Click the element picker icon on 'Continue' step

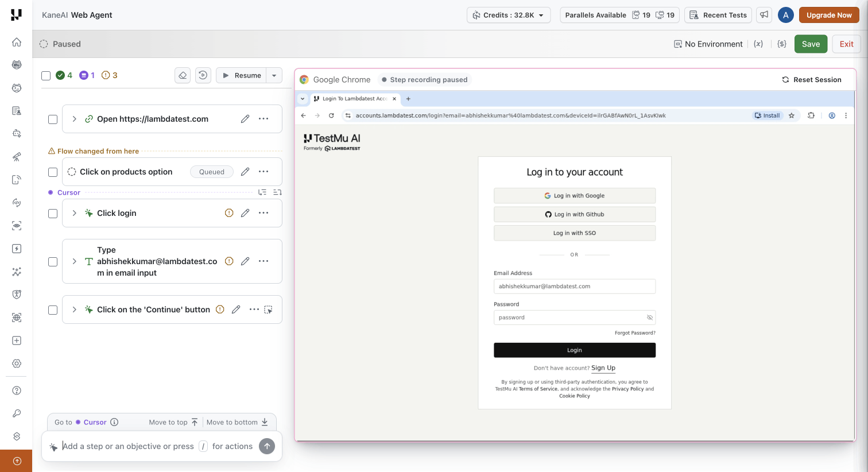pos(268,309)
